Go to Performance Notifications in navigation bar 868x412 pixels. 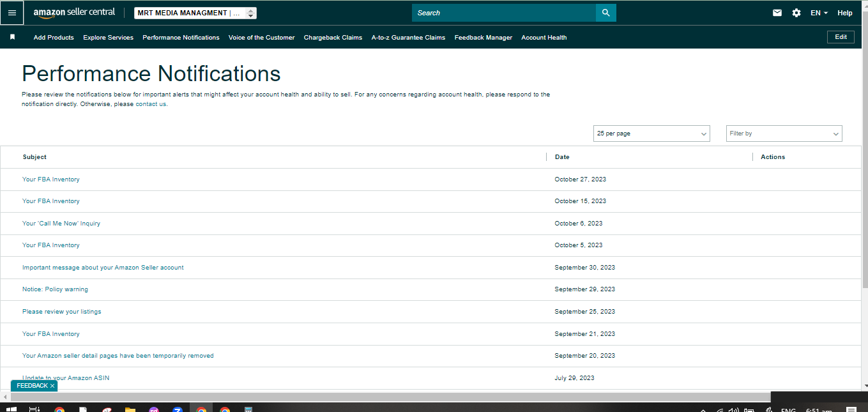click(181, 38)
